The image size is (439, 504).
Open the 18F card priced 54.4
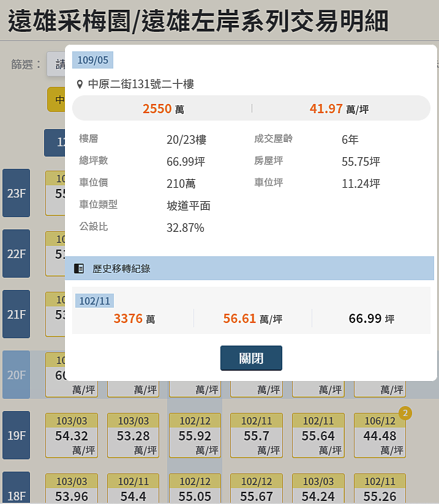click(x=133, y=489)
